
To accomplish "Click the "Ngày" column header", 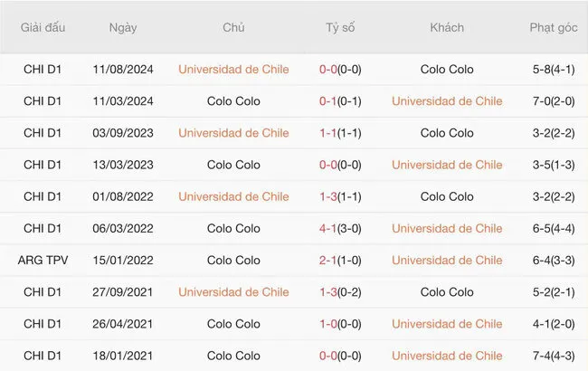I will 123,28.
